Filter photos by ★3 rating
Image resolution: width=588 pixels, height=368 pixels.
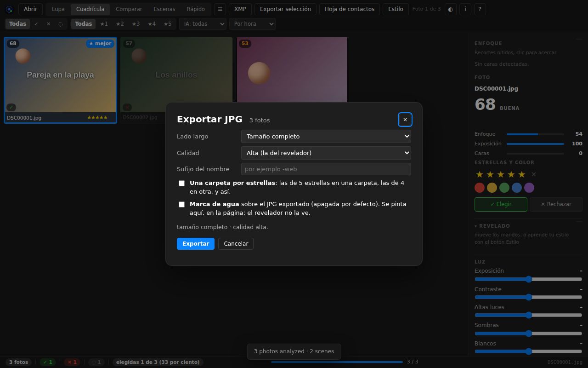click(x=136, y=24)
